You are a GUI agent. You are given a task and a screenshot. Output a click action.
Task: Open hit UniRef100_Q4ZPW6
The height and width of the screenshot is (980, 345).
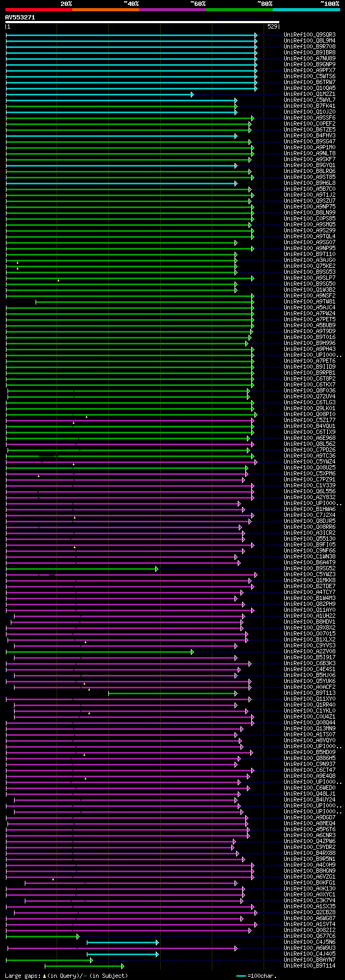[x=309, y=841]
